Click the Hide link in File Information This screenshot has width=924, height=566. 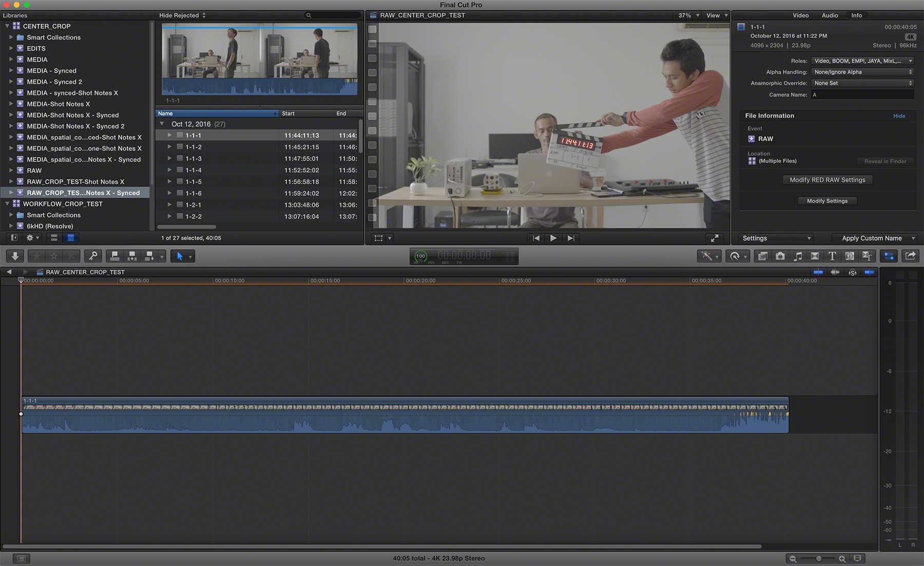click(899, 116)
